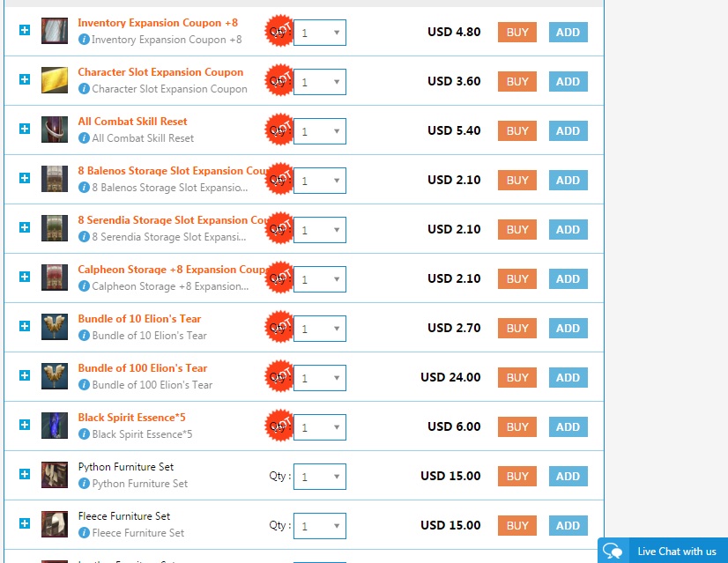Expand the Inventory Expansion Coupon +8 row

tap(25, 30)
